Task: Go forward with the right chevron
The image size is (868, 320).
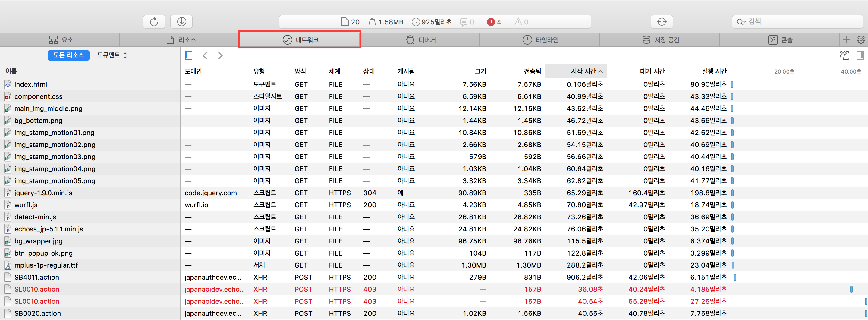Action: point(220,55)
